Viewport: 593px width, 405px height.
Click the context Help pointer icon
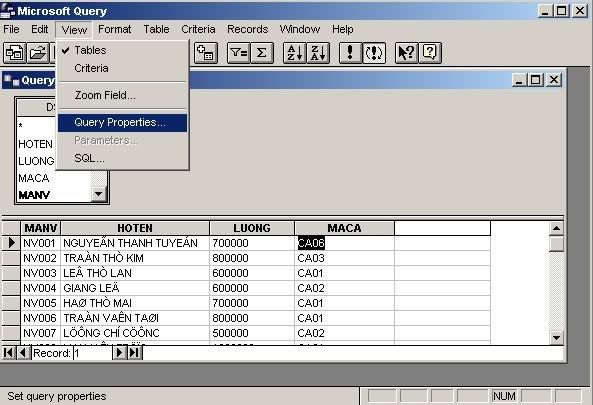(406, 53)
